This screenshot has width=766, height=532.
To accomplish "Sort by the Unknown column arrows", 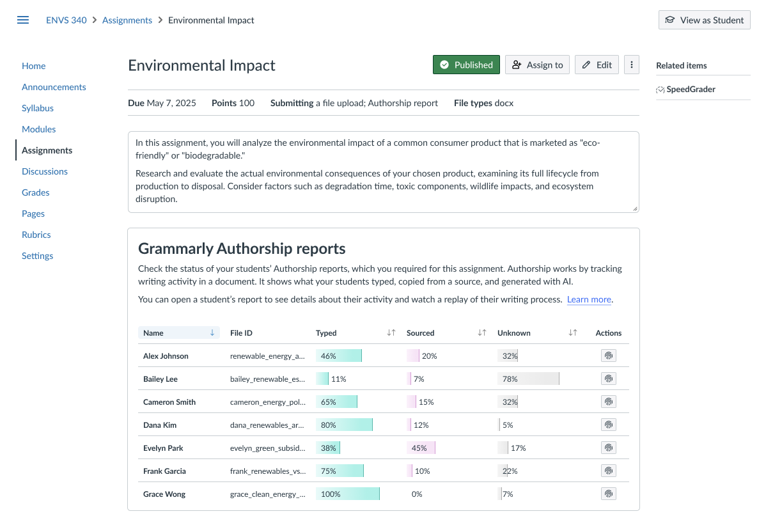I will click(572, 332).
